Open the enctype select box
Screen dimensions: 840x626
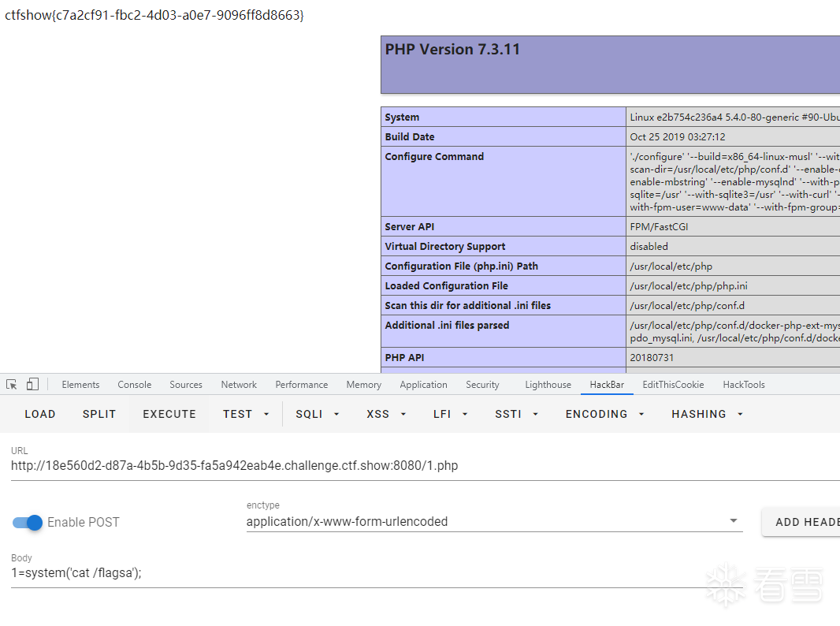[494, 521]
